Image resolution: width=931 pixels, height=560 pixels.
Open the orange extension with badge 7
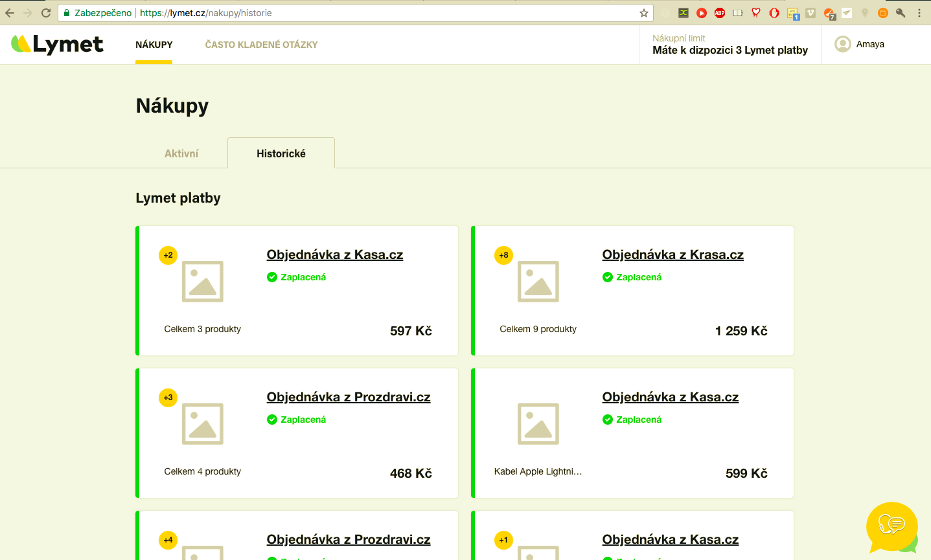829,14
